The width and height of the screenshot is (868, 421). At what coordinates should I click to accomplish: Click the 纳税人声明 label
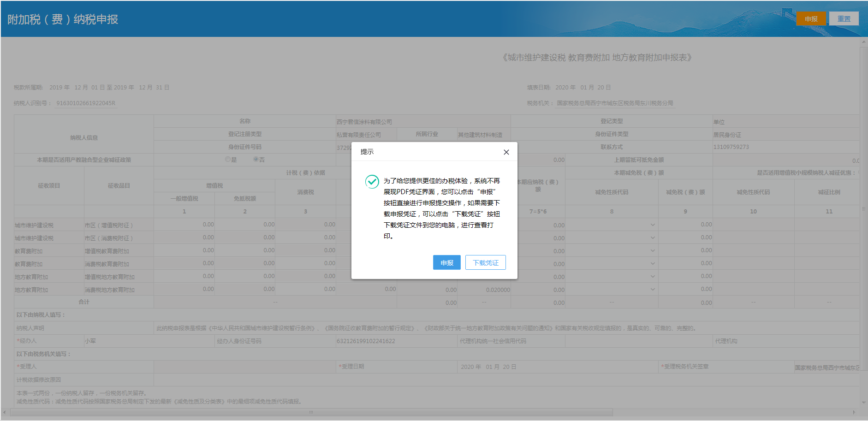pyautogui.click(x=30, y=328)
